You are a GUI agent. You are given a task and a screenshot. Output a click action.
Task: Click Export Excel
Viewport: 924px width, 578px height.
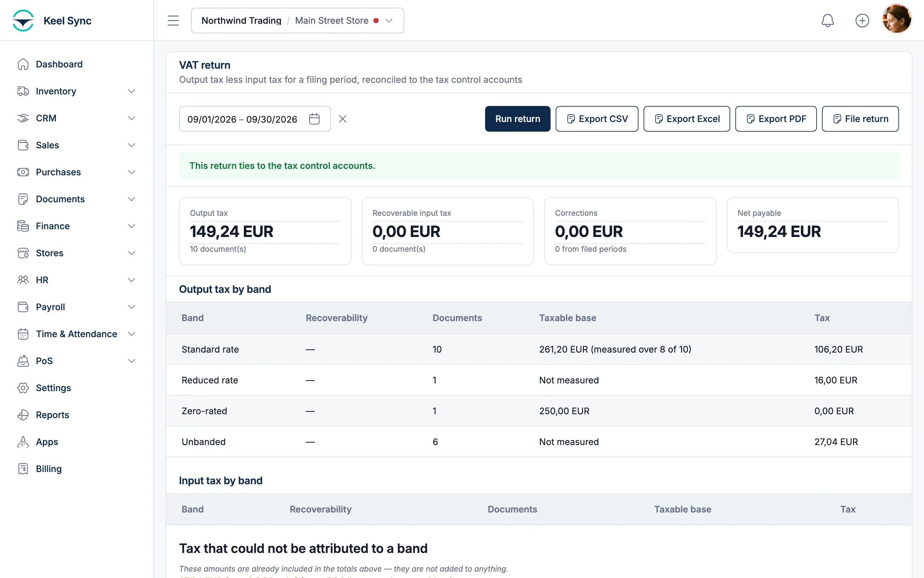click(x=687, y=119)
